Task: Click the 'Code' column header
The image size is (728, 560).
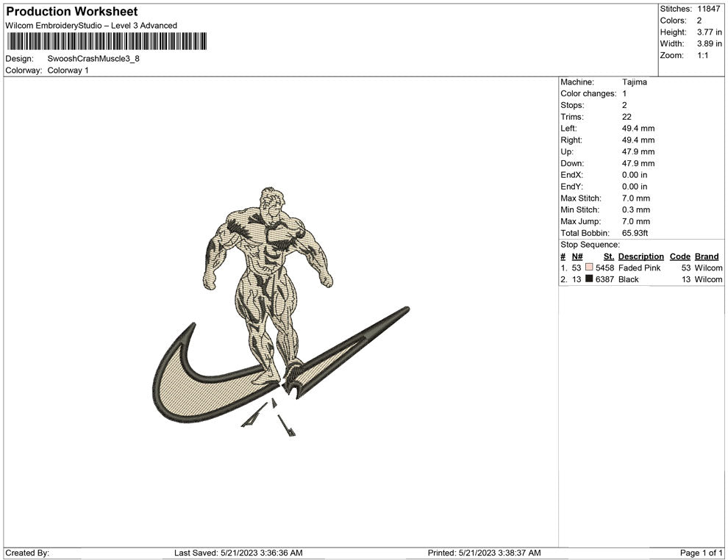Action: tap(679, 256)
